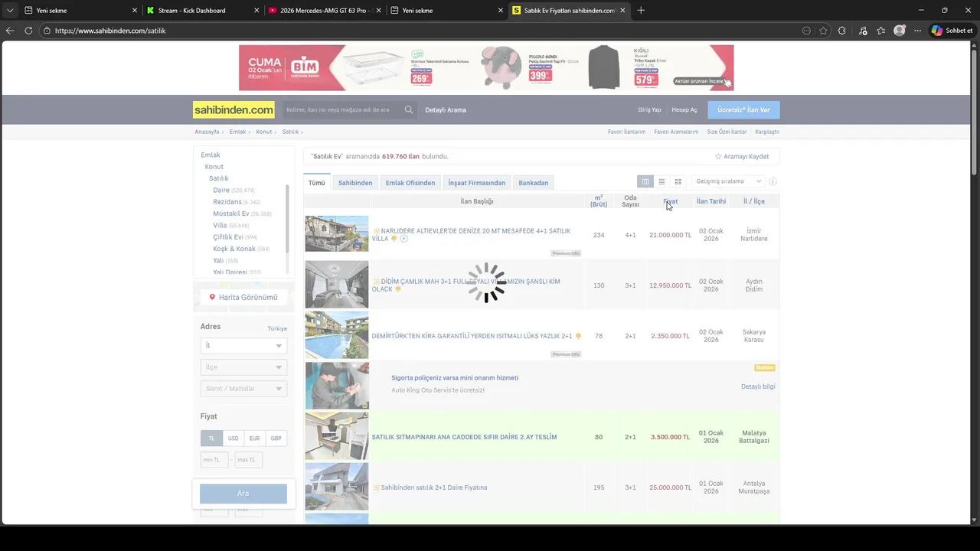Open 'Gelişmiş sıralama' sort dropdown

[727, 181]
